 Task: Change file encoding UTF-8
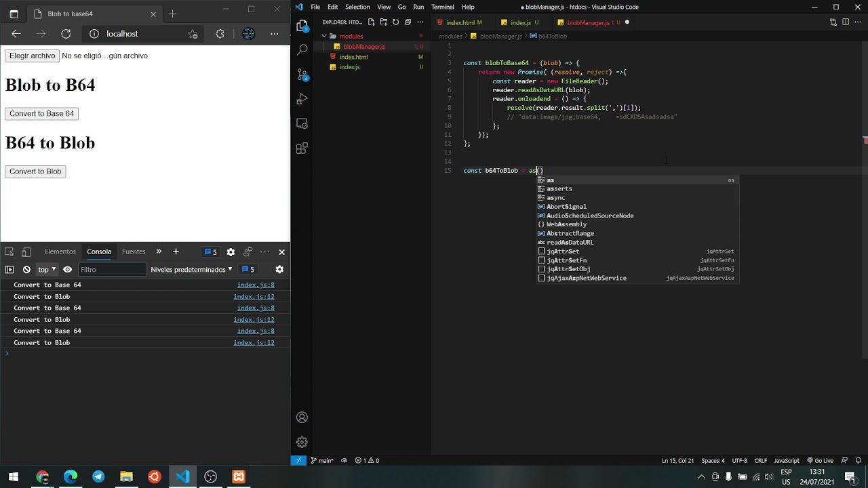point(739,461)
